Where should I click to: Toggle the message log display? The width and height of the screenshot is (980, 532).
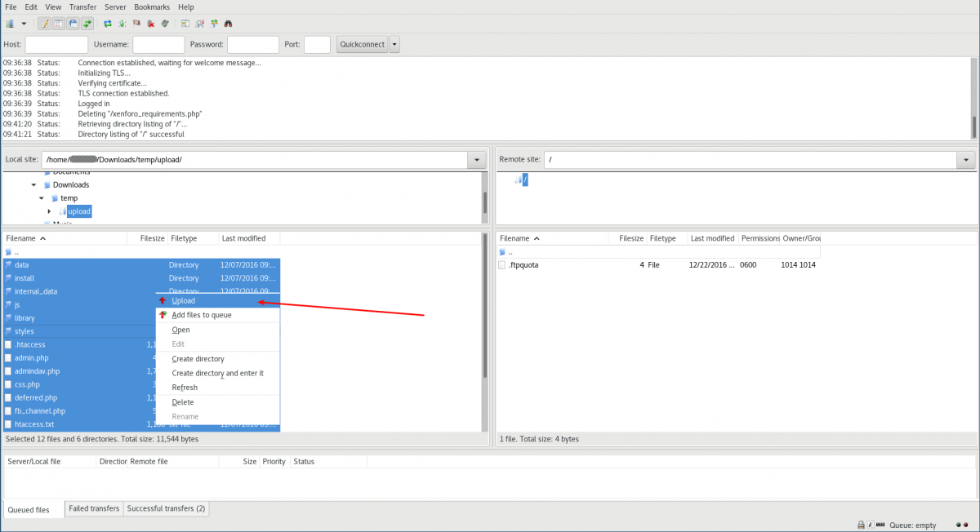tap(44, 23)
